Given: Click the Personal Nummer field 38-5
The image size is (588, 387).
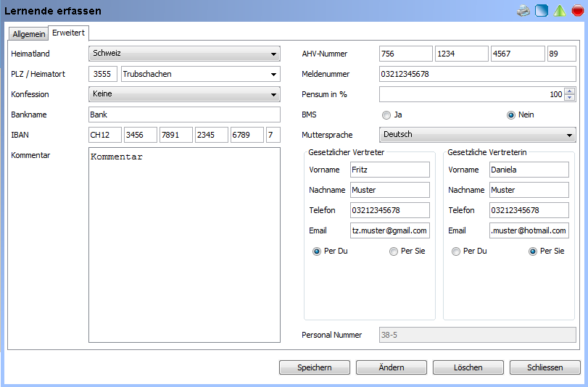Looking at the screenshot, I should point(478,335).
